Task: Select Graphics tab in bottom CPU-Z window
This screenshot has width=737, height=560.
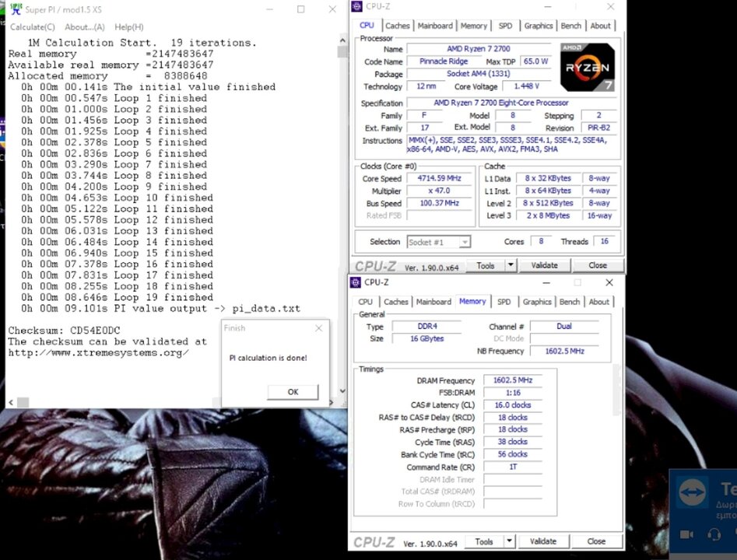Action: [x=537, y=302]
